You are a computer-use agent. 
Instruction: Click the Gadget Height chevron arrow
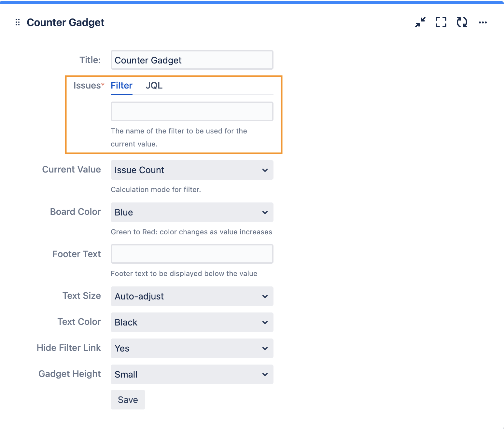tap(265, 375)
